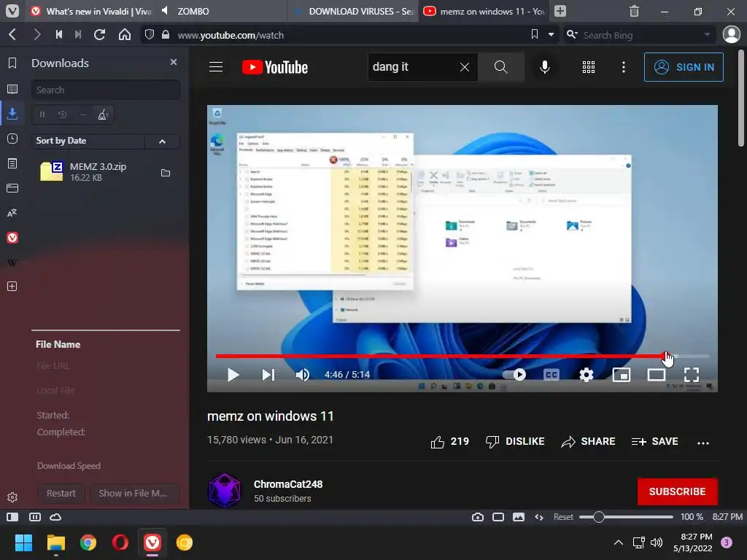Open the Reading List side panel

pos(12,89)
